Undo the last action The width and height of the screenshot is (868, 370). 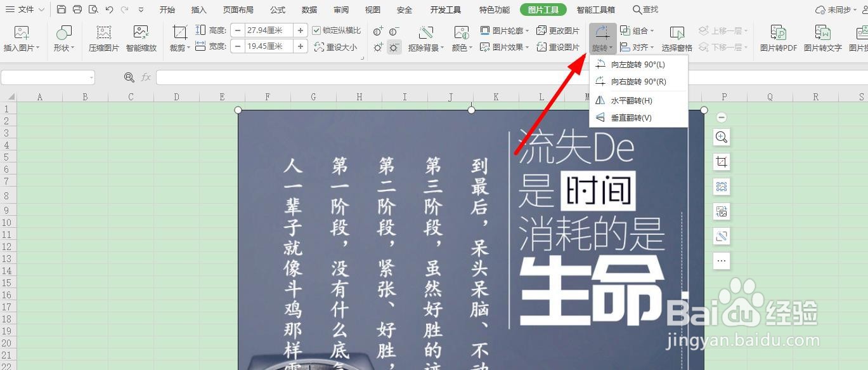[x=109, y=10]
